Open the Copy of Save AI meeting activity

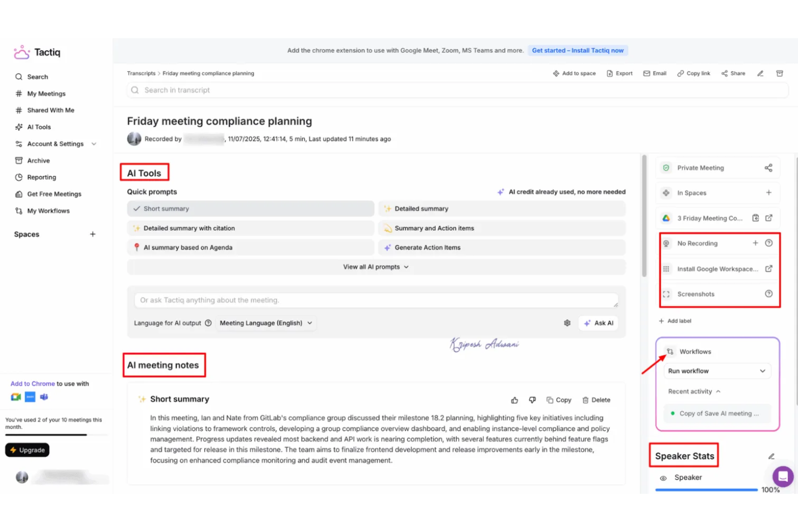click(717, 413)
